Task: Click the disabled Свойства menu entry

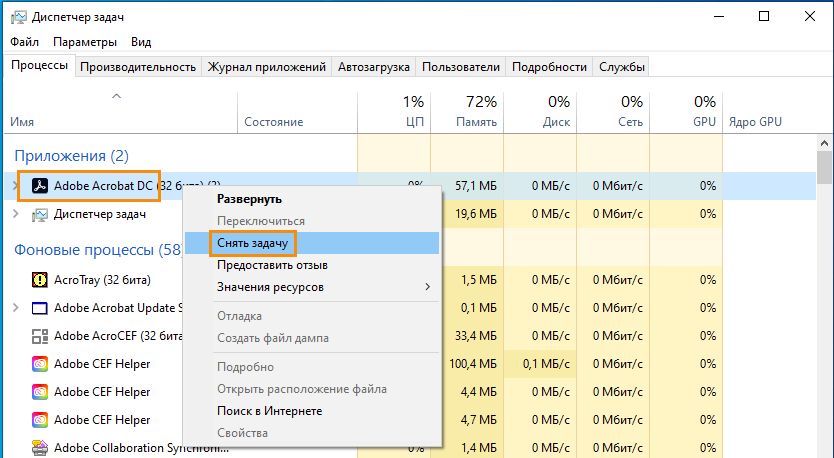Action: (312, 433)
